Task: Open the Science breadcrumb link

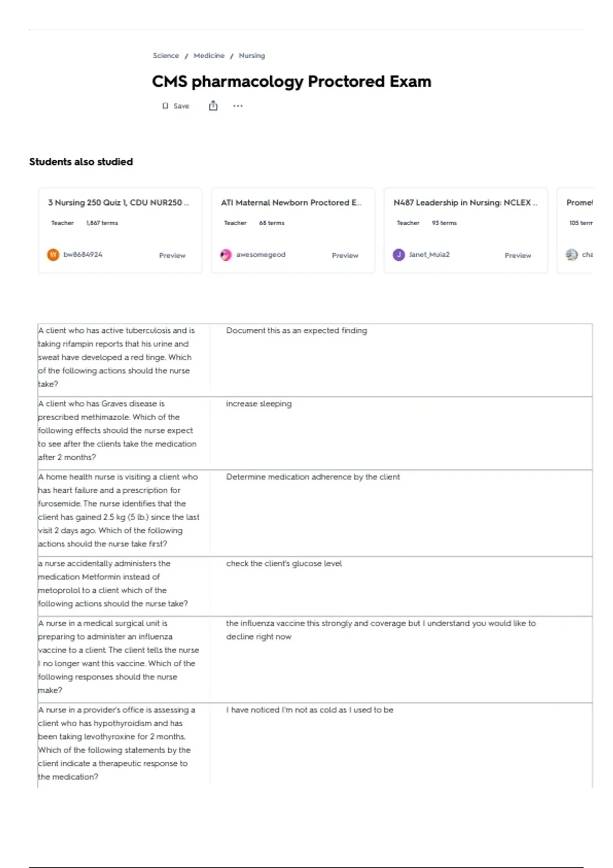Action: pos(166,56)
